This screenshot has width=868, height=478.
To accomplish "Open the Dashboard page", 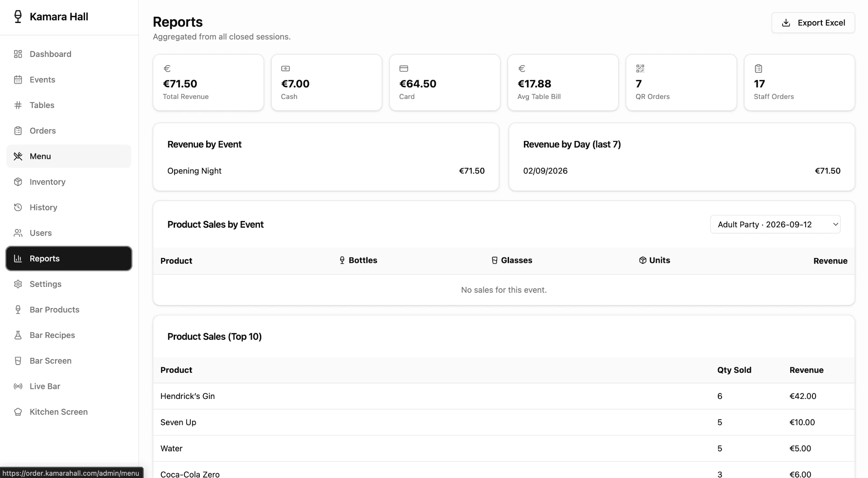I will tap(69, 54).
